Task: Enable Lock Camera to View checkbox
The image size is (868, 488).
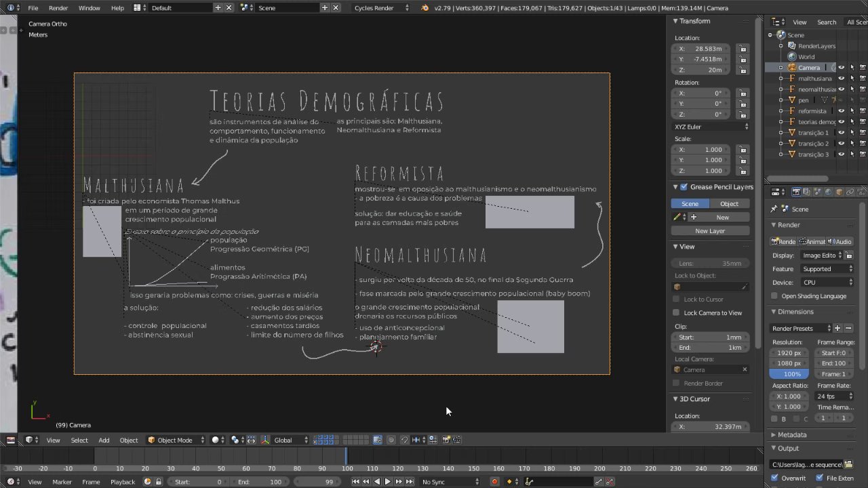Action: [676, 312]
